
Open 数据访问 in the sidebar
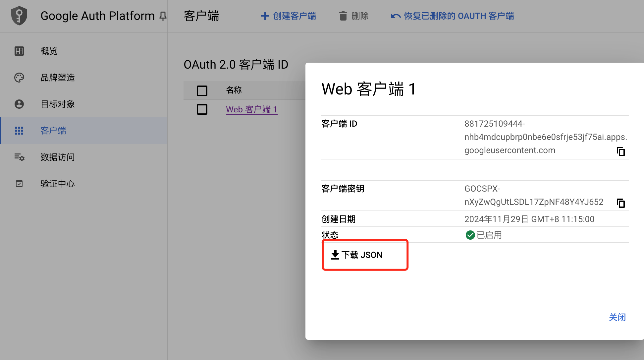[83, 157]
